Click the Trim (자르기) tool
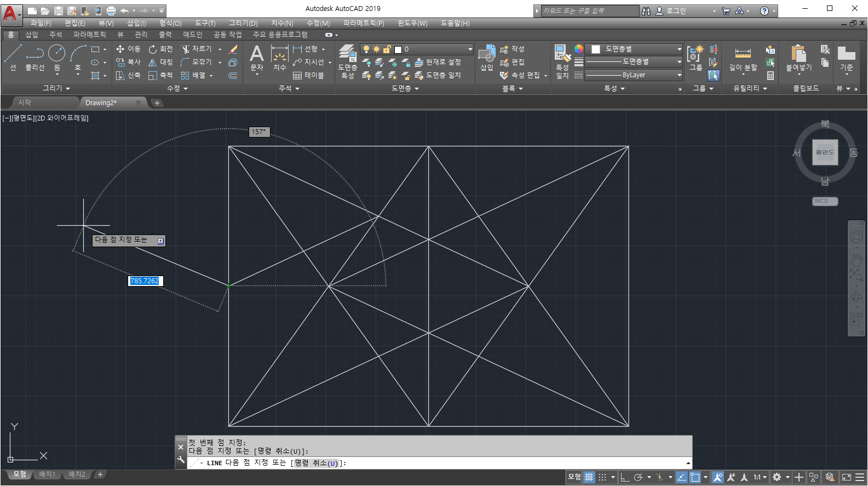 197,49
